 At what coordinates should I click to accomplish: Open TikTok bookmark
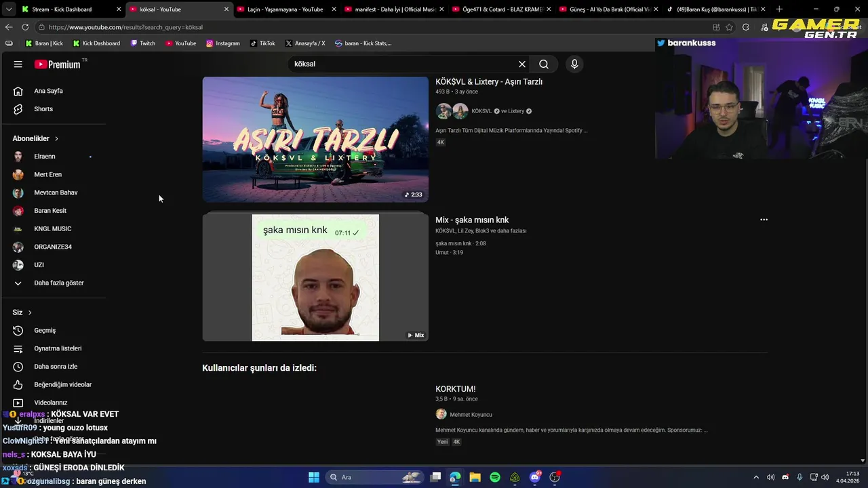click(x=262, y=43)
